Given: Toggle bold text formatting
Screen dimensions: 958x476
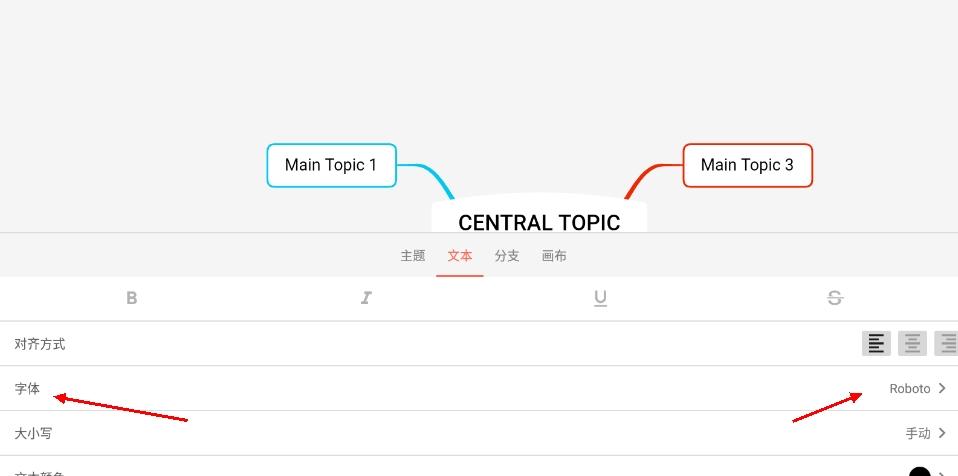Looking at the screenshot, I should 132,298.
